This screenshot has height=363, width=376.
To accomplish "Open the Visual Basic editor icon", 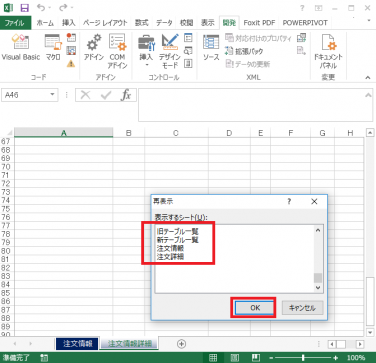I will click(x=21, y=47).
